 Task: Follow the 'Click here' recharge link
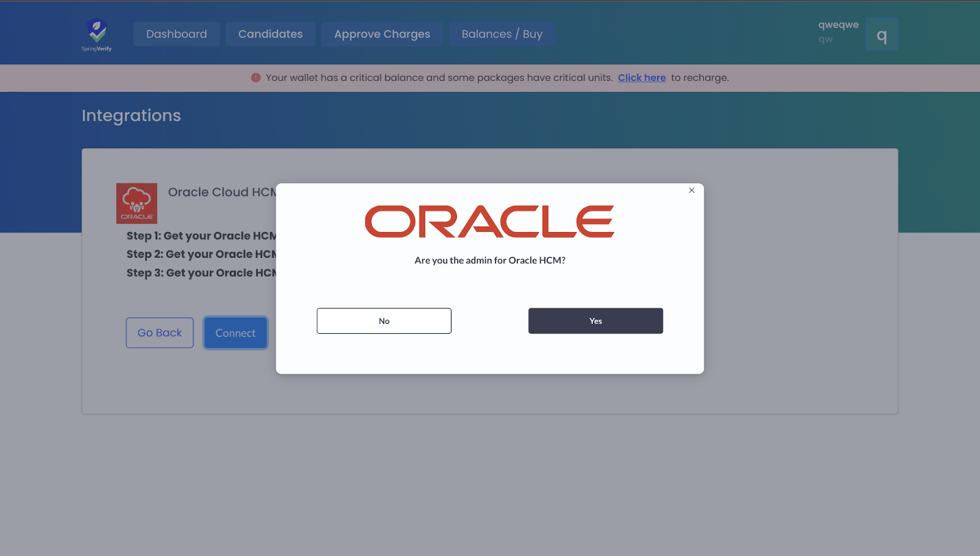[x=642, y=78]
